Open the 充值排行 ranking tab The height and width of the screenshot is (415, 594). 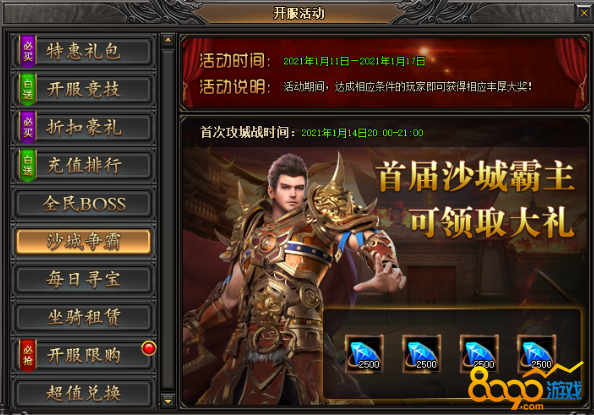tap(83, 165)
